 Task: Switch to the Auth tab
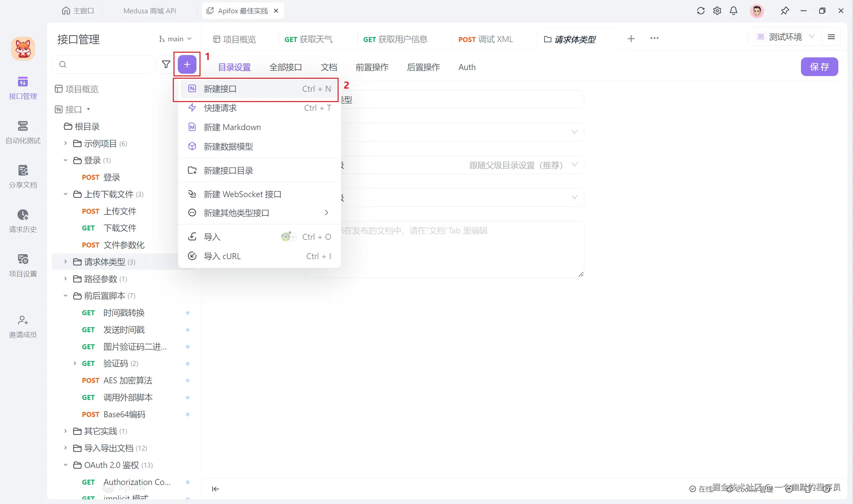(467, 67)
